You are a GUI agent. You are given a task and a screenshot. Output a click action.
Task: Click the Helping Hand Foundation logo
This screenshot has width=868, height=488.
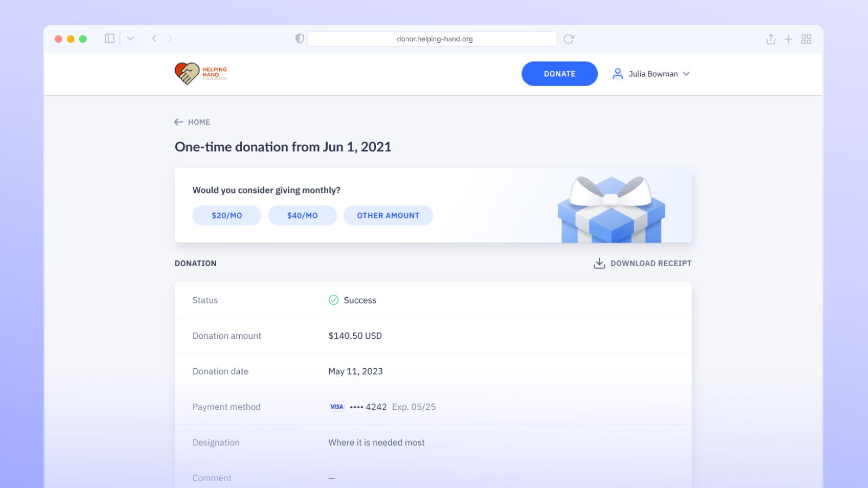(201, 74)
